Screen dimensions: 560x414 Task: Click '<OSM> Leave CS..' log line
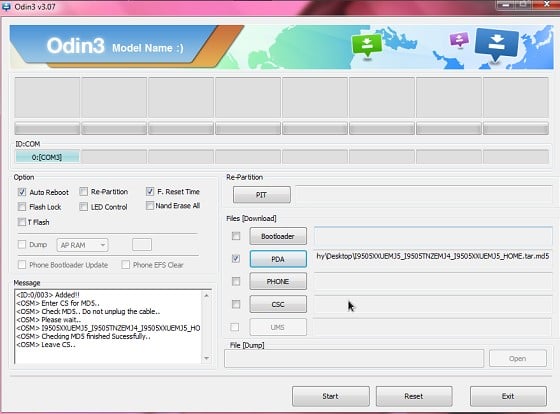tap(46, 345)
